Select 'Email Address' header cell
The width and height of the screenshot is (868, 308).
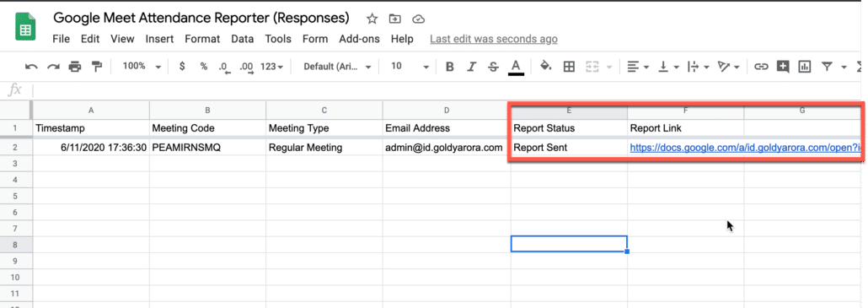[446, 128]
